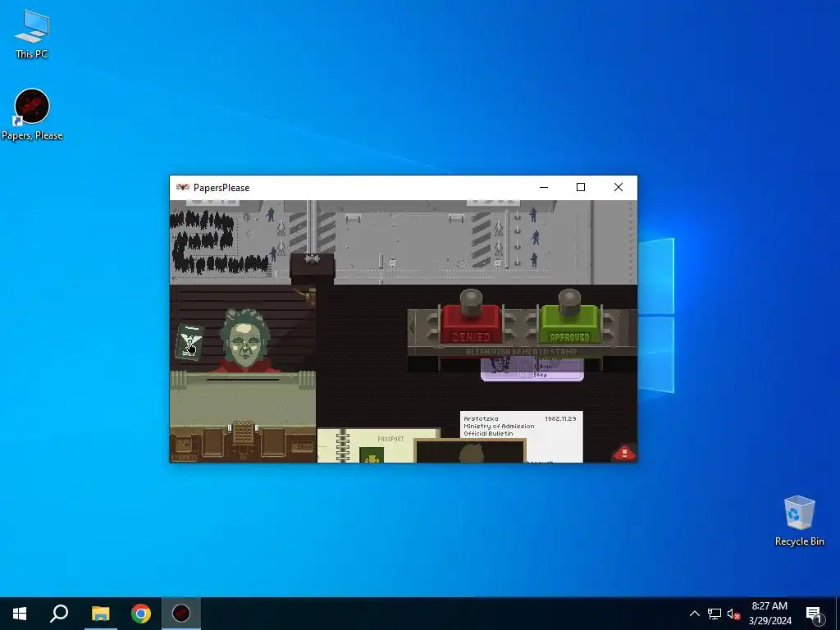Click the muted volume tray icon

(734, 614)
